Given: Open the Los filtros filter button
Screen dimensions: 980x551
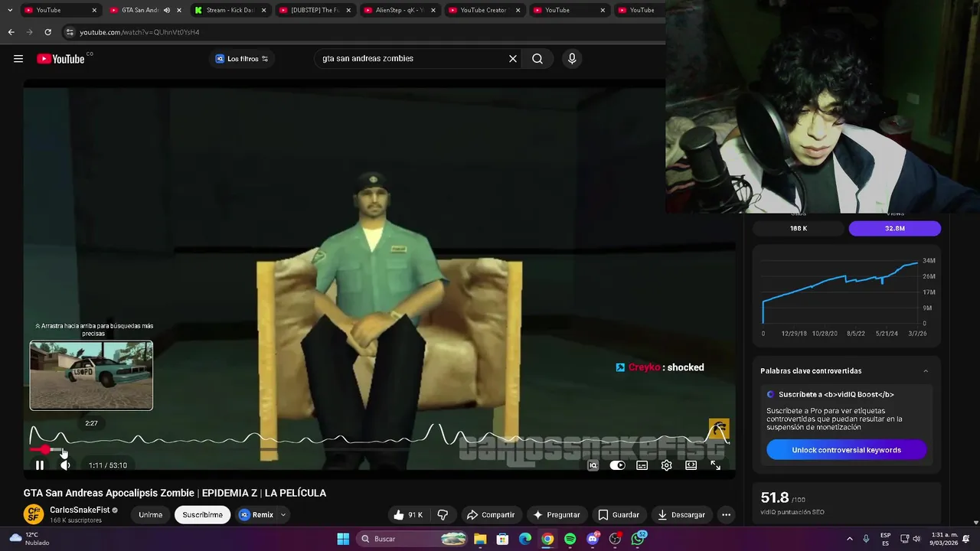Looking at the screenshot, I should click(x=242, y=59).
